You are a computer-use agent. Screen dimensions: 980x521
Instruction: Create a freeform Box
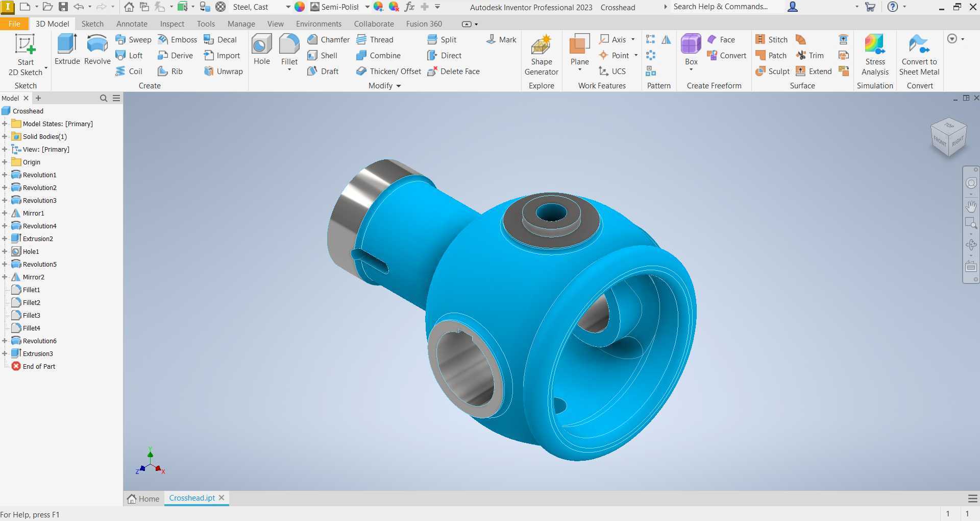click(x=691, y=50)
